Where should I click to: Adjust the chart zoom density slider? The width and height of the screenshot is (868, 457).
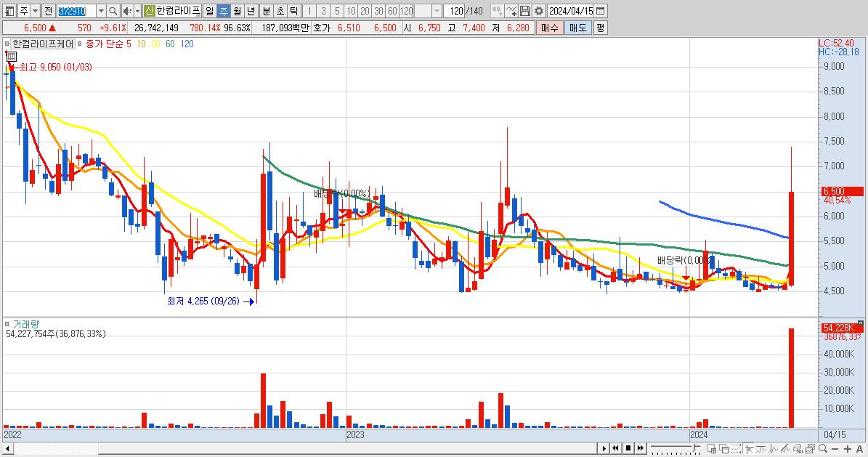point(676,448)
